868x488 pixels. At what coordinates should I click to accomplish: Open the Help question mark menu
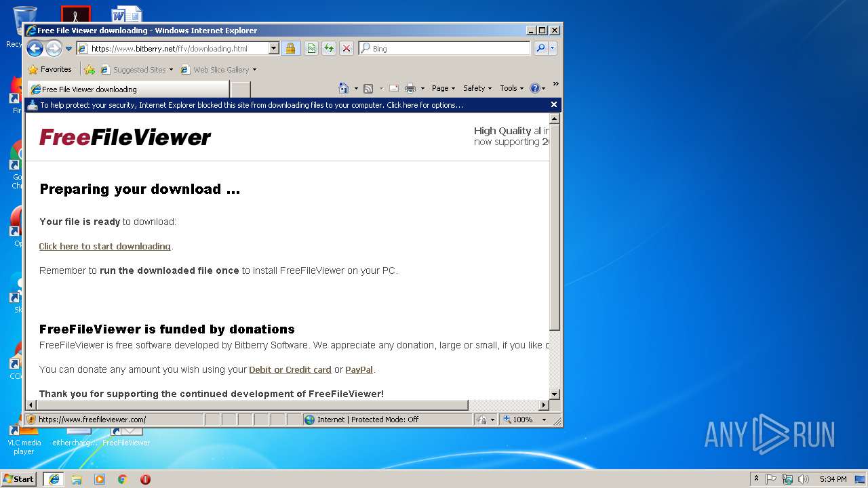(537, 88)
